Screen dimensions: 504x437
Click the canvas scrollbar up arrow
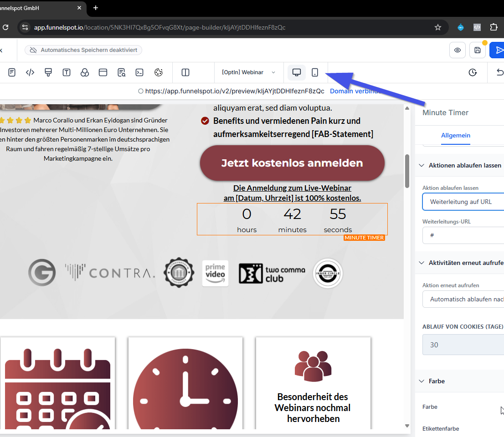(407, 108)
